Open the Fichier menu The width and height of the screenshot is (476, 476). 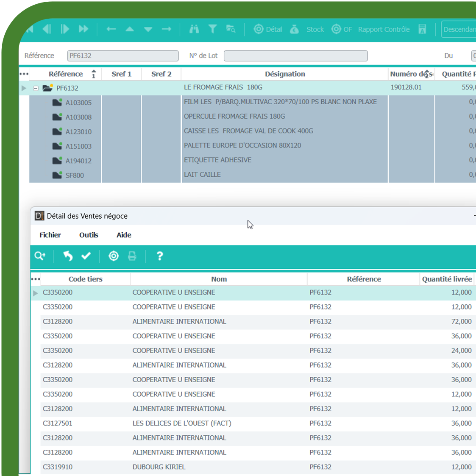click(50, 235)
